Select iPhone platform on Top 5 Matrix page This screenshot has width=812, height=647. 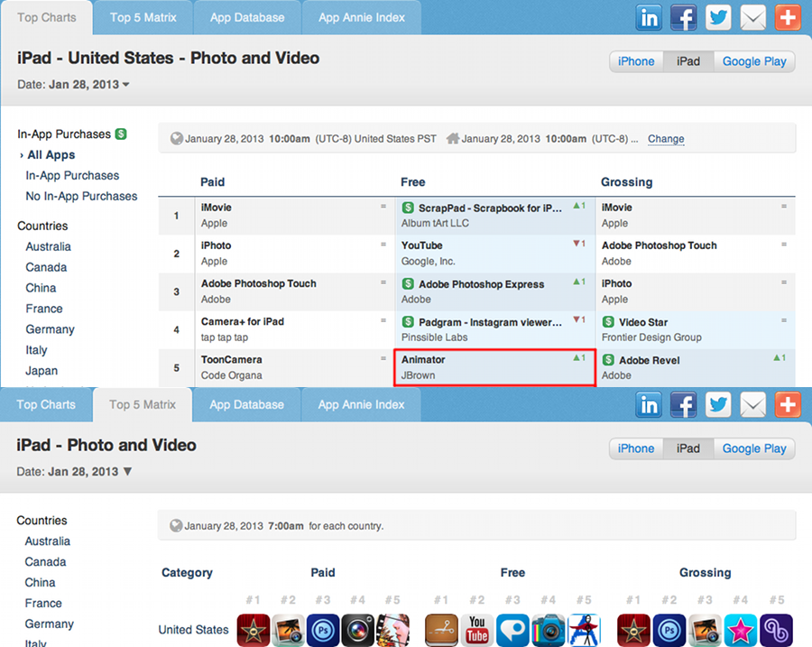[x=636, y=448]
